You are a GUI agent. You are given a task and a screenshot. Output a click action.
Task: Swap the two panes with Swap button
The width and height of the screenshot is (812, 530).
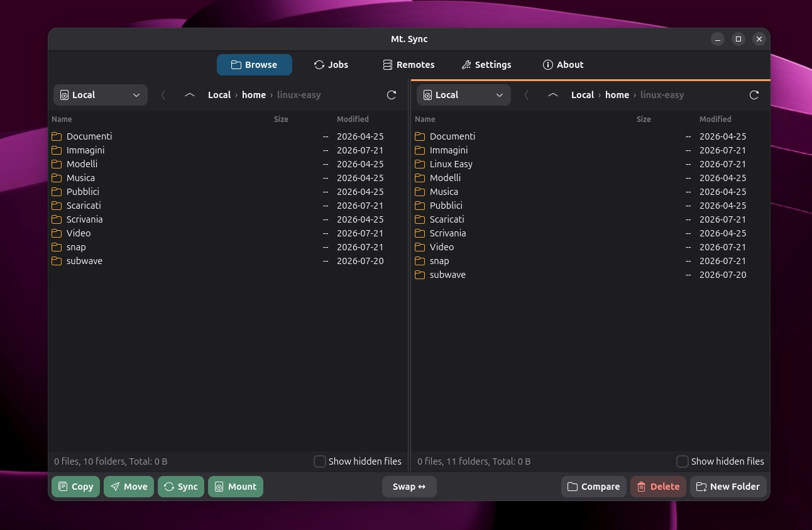[409, 487]
